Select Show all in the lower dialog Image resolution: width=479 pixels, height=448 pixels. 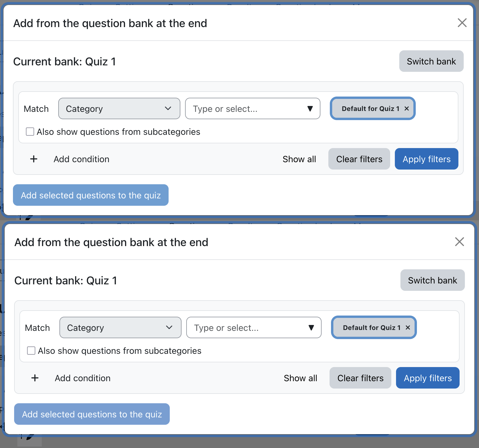click(x=300, y=378)
